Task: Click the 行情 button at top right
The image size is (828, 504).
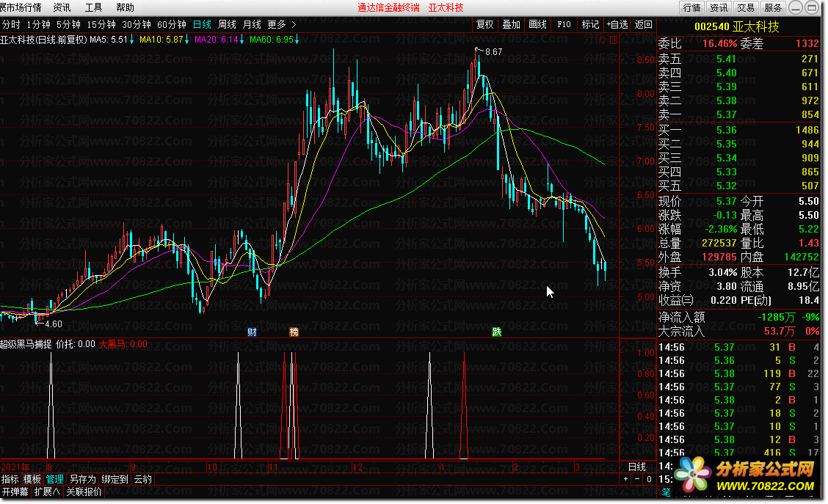Action: (x=691, y=7)
